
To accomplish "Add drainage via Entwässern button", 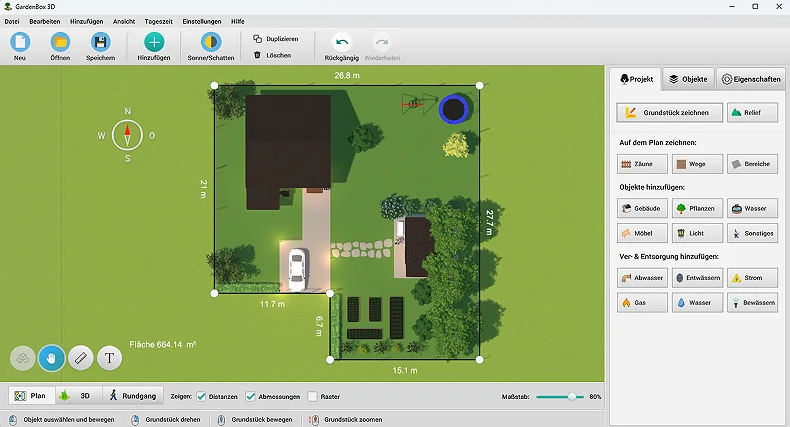I will click(697, 277).
